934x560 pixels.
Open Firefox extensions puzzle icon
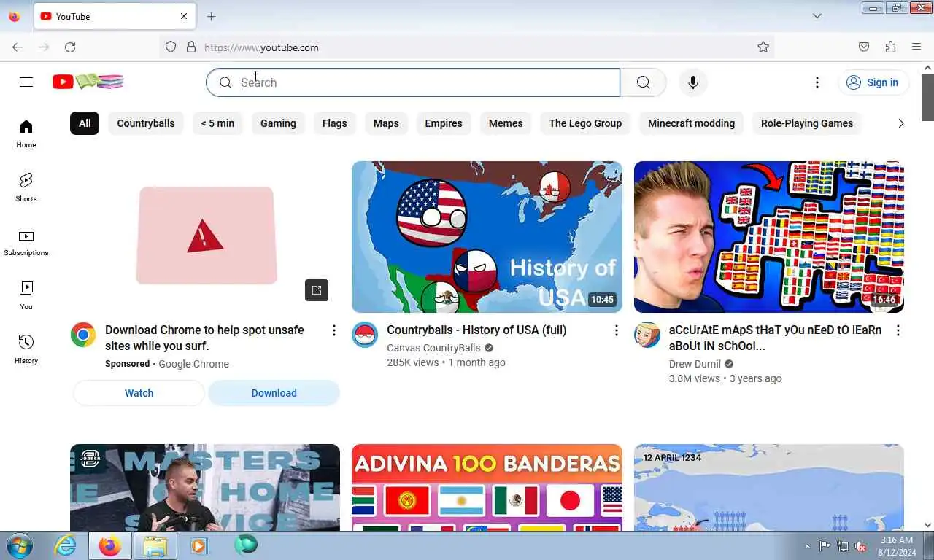[x=890, y=47]
